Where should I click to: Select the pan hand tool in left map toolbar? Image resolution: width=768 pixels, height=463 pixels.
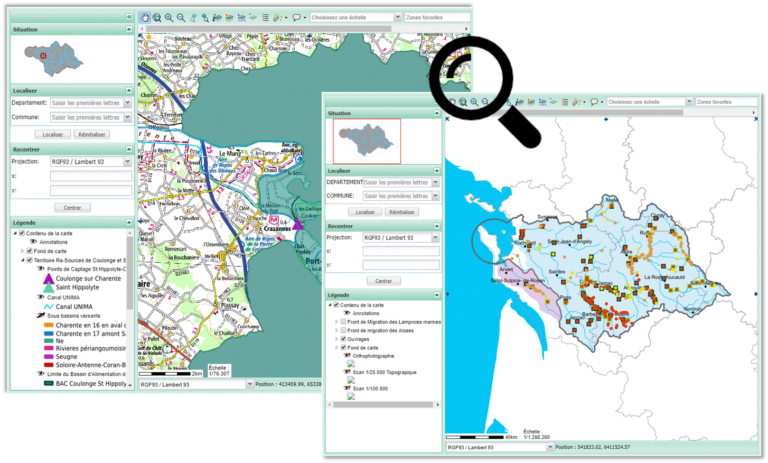(x=144, y=17)
